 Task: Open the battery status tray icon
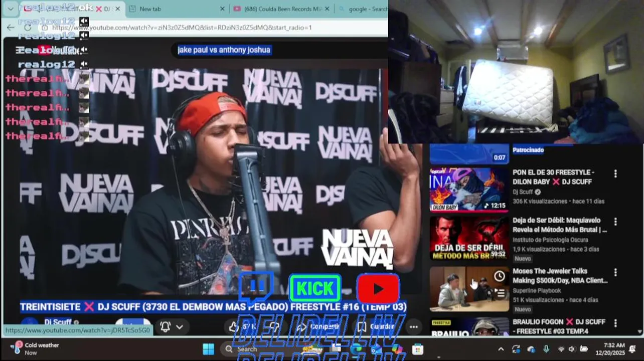(584, 349)
